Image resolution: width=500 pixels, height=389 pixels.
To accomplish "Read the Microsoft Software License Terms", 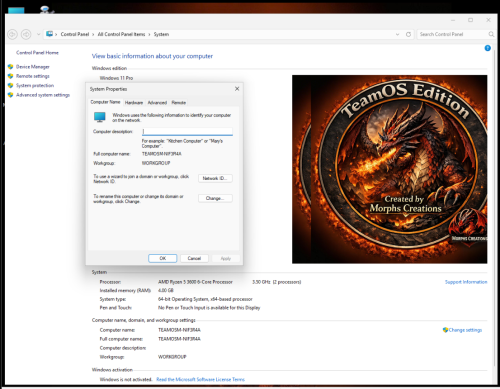I will tap(200, 379).
